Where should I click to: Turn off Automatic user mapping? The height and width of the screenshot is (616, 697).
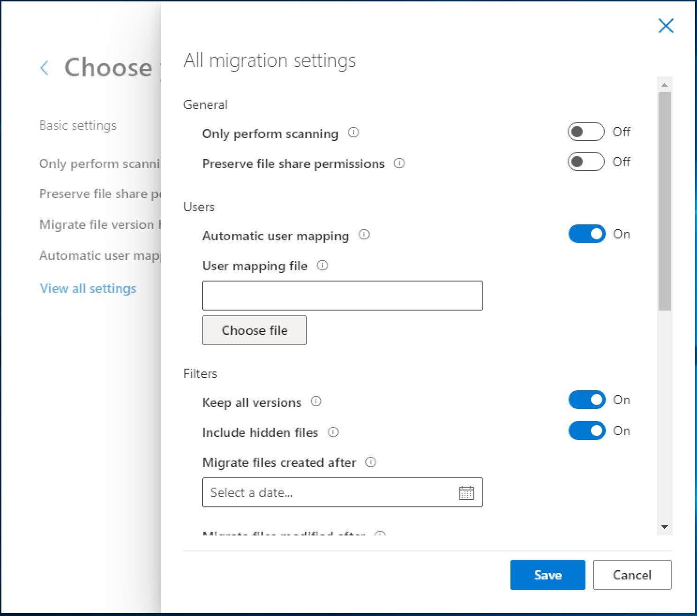[587, 234]
